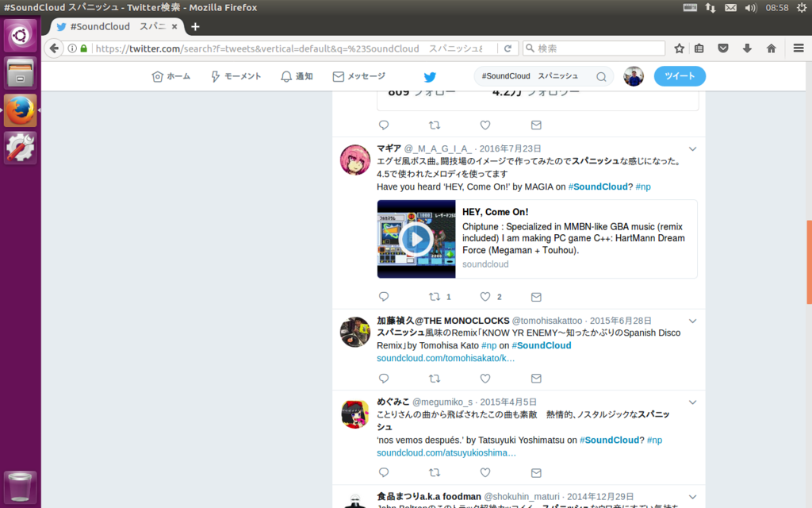
Task: Retweet the topmost tweet with profile card
Action: click(435, 125)
